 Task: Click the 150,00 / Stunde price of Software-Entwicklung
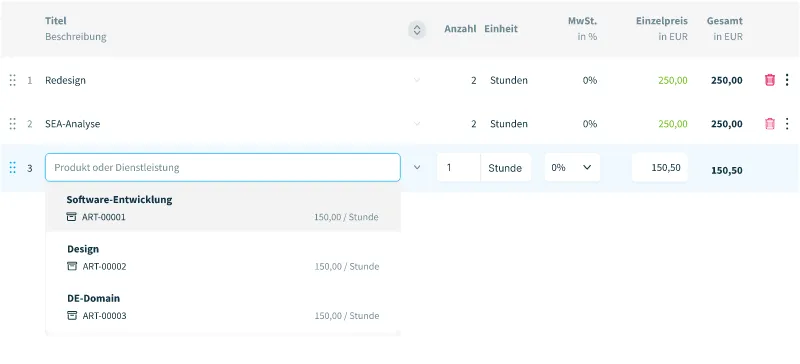click(346, 217)
